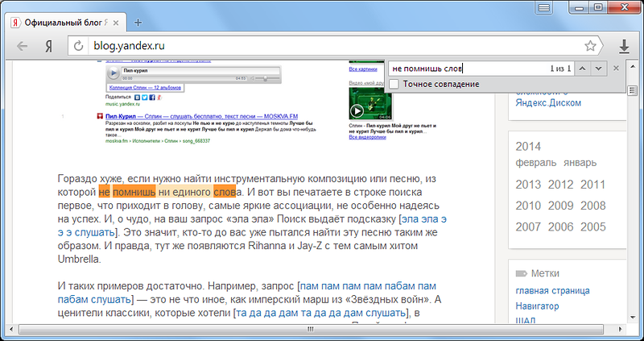Bookmark the page with the star icon

pyautogui.click(x=590, y=46)
